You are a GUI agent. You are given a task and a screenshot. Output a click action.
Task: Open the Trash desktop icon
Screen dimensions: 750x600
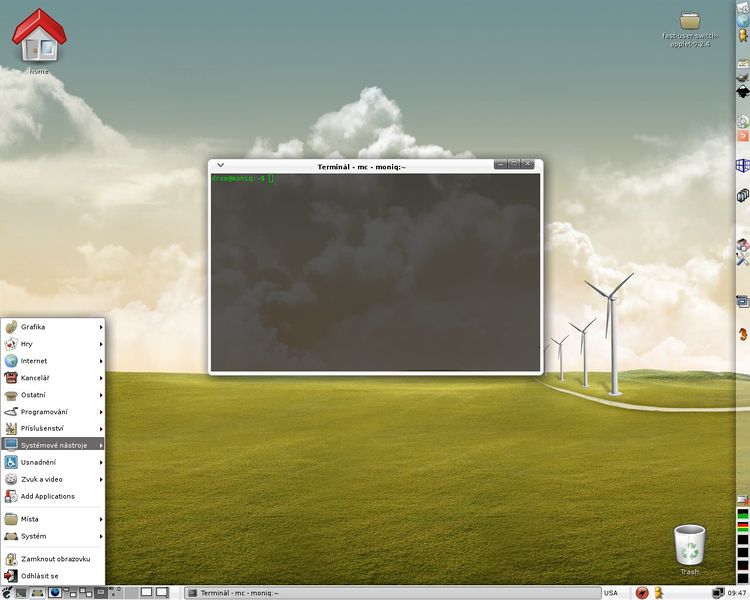[x=690, y=548]
